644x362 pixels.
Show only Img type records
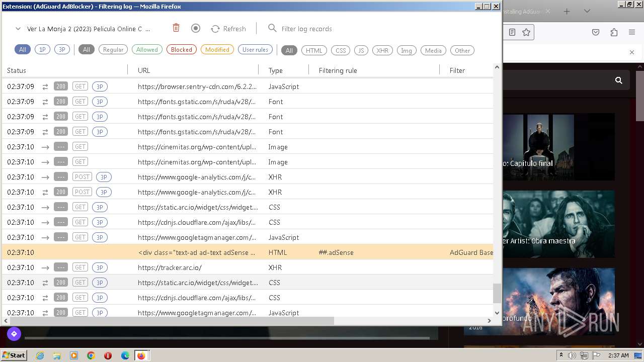point(407,50)
